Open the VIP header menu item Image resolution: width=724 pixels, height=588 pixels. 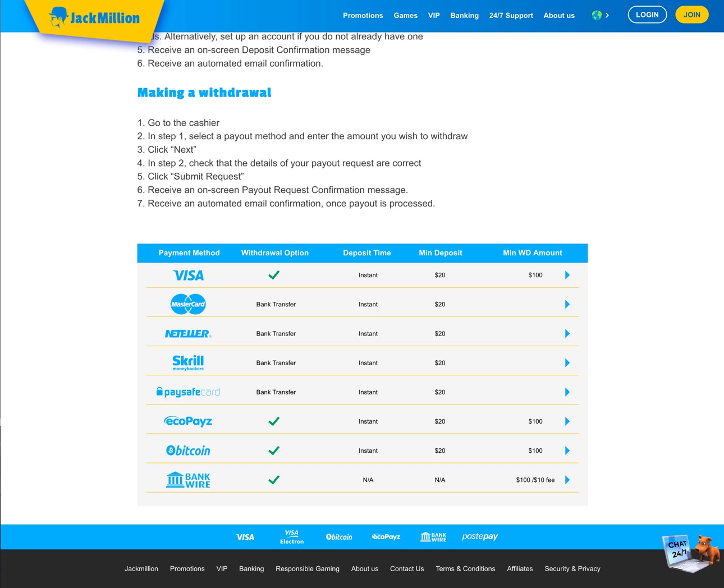pyautogui.click(x=434, y=16)
